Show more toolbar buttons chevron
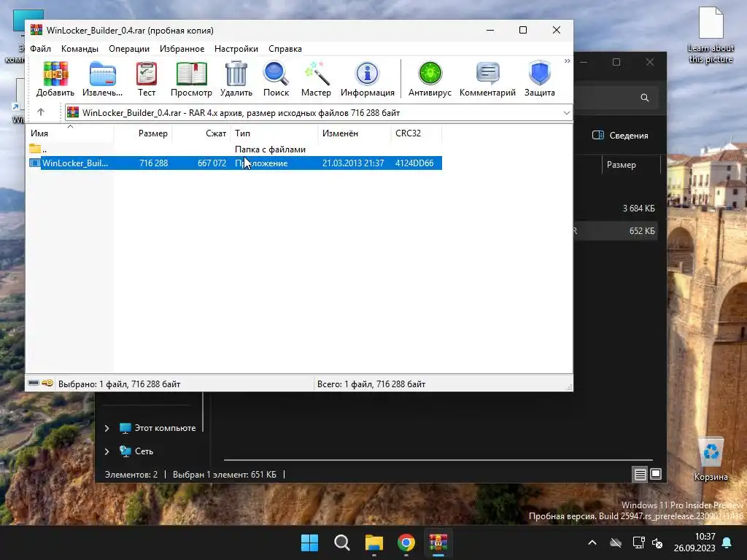The image size is (747, 560). point(567,61)
